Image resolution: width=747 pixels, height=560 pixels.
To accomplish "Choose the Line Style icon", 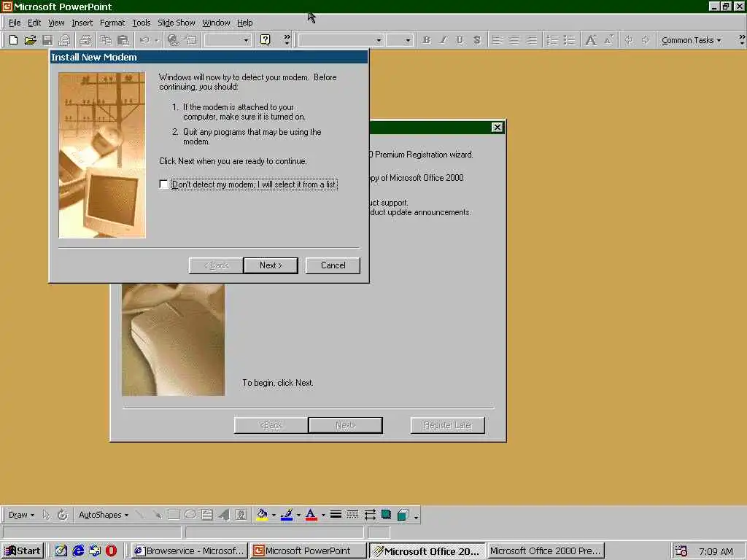I will (x=336, y=515).
